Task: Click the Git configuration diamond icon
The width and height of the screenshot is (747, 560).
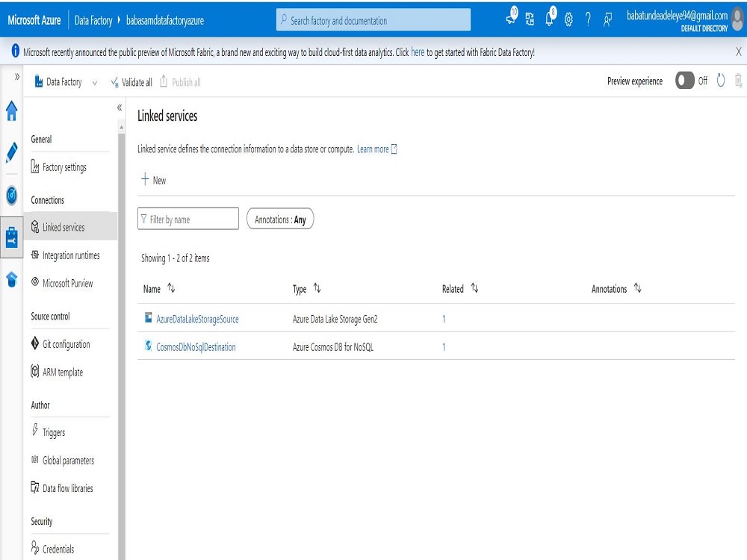Action: (x=35, y=343)
